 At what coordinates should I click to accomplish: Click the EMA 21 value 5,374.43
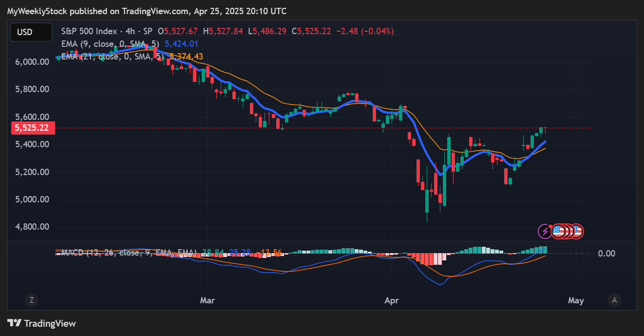coord(186,57)
